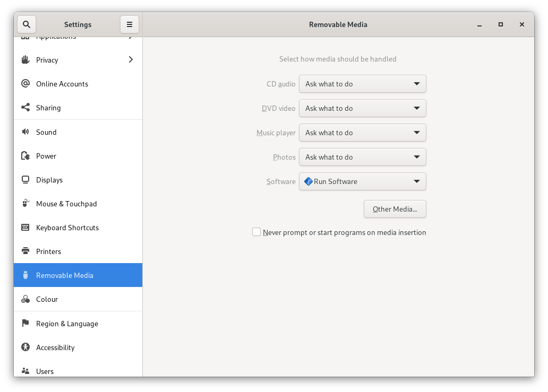Open the Photos action dropdown

click(362, 157)
